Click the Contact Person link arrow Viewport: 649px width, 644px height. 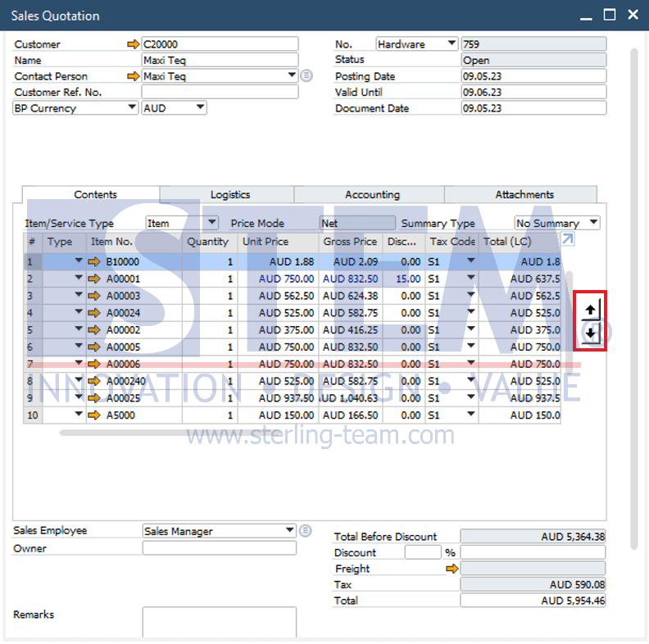click(x=134, y=76)
